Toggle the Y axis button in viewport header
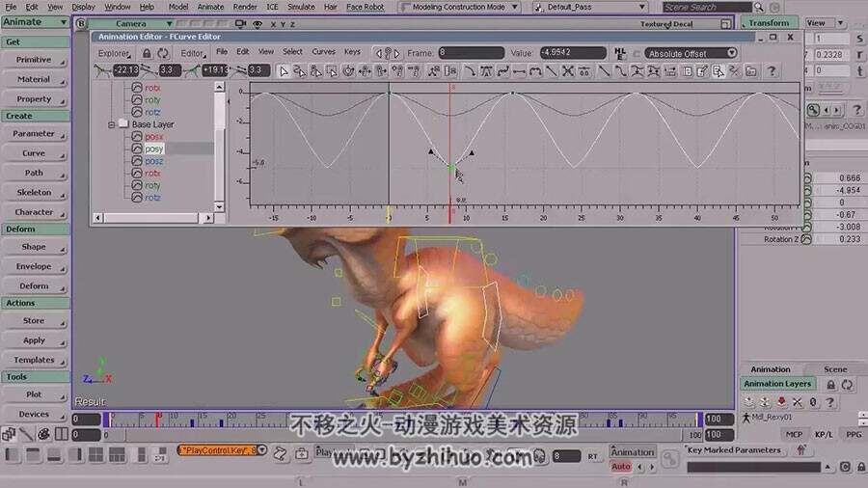The height and width of the screenshot is (488, 868). tap(283, 24)
